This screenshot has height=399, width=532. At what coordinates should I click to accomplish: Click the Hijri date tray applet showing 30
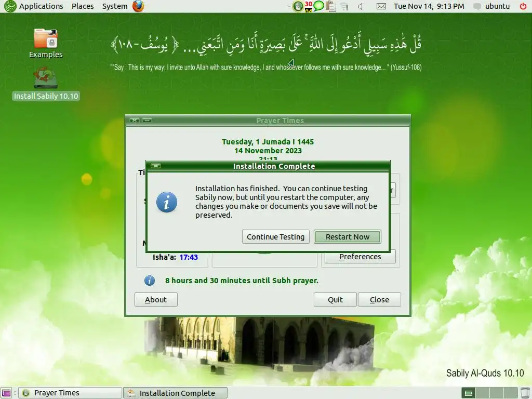pos(309,6)
